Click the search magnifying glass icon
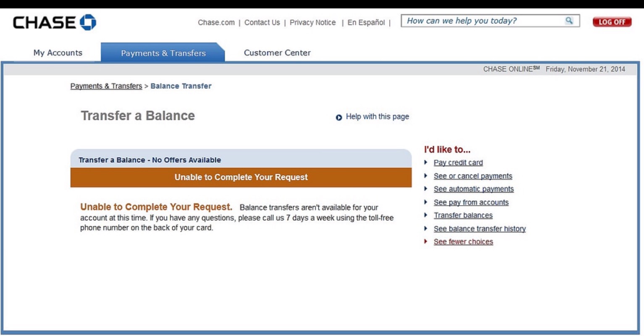Screen dimensions: 644x336 pyautogui.click(x=569, y=21)
